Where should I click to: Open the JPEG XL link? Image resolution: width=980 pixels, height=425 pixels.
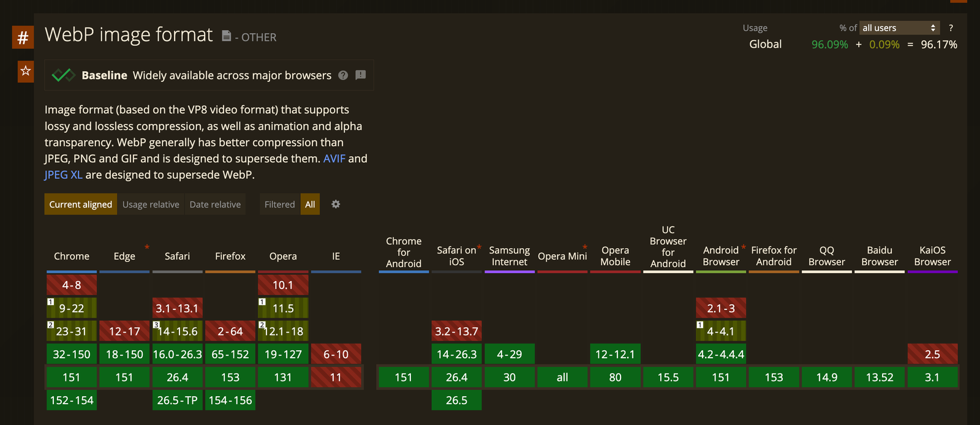[x=63, y=175]
